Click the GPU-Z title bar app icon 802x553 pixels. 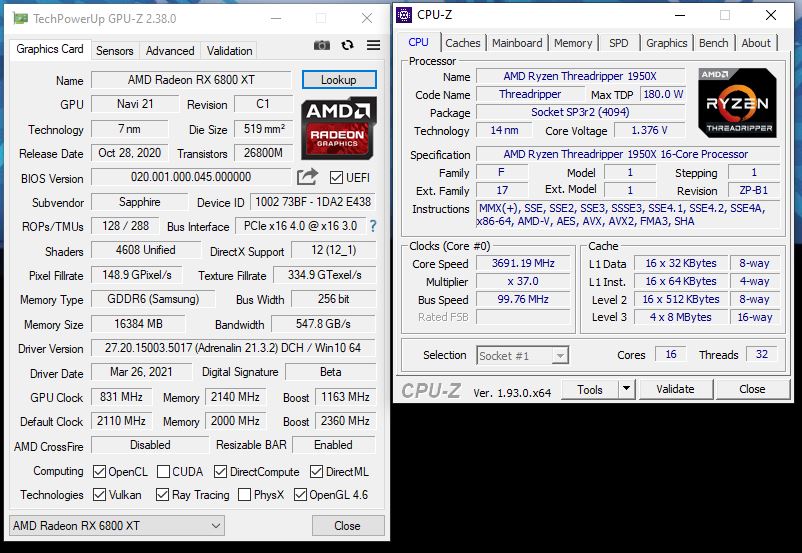pyautogui.click(x=20, y=18)
